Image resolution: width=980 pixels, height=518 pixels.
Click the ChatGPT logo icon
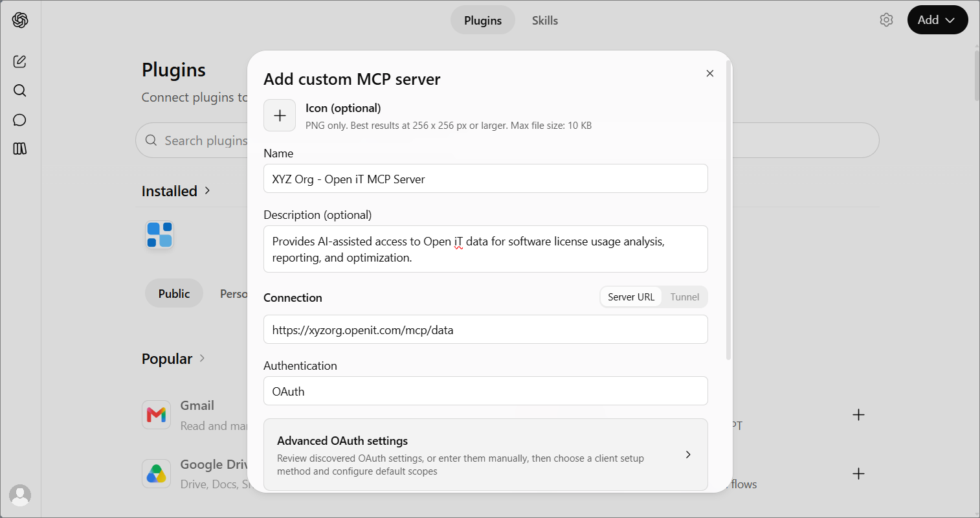pyautogui.click(x=20, y=20)
